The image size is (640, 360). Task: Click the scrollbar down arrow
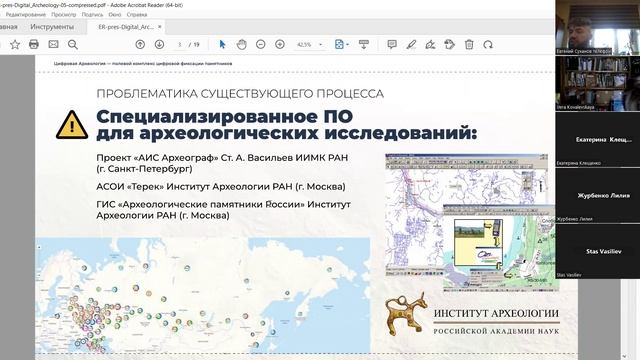625,357
